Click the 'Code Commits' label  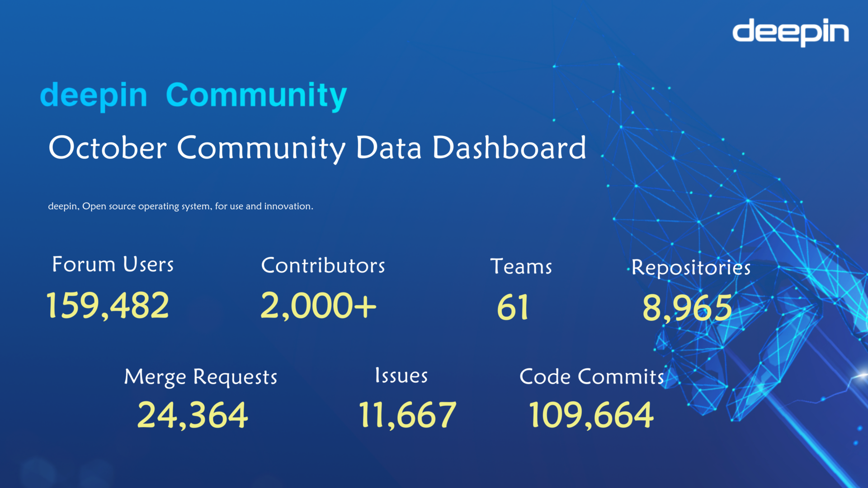click(x=592, y=376)
